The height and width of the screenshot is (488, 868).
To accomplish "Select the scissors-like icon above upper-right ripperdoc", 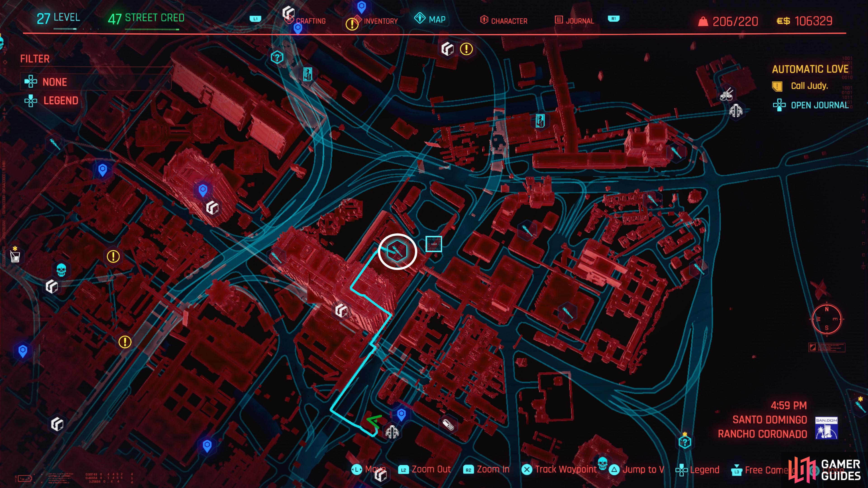I will click(727, 95).
